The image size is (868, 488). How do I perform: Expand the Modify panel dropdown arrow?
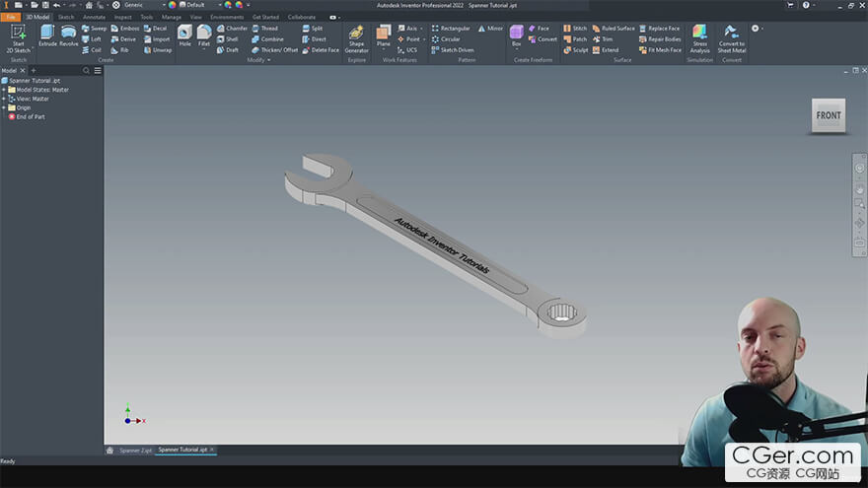point(269,60)
